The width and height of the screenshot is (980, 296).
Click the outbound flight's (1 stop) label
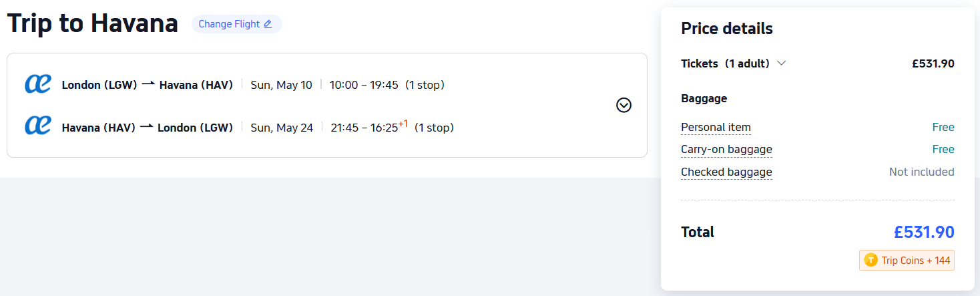(x=425, y=85)
